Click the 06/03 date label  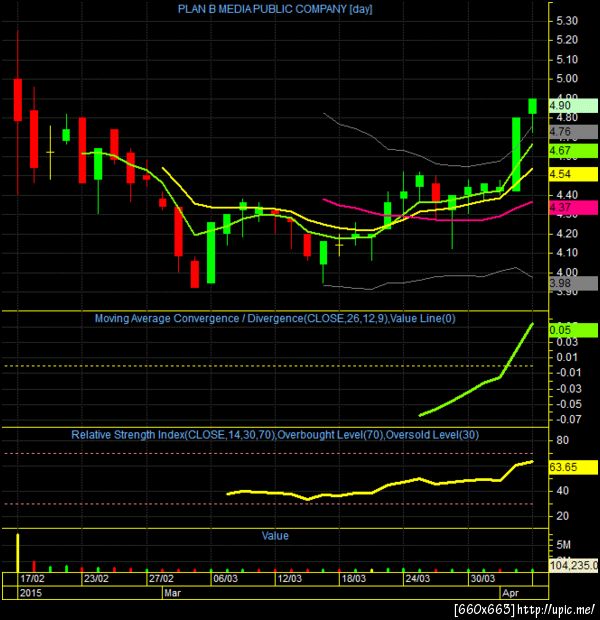(225, 579)
